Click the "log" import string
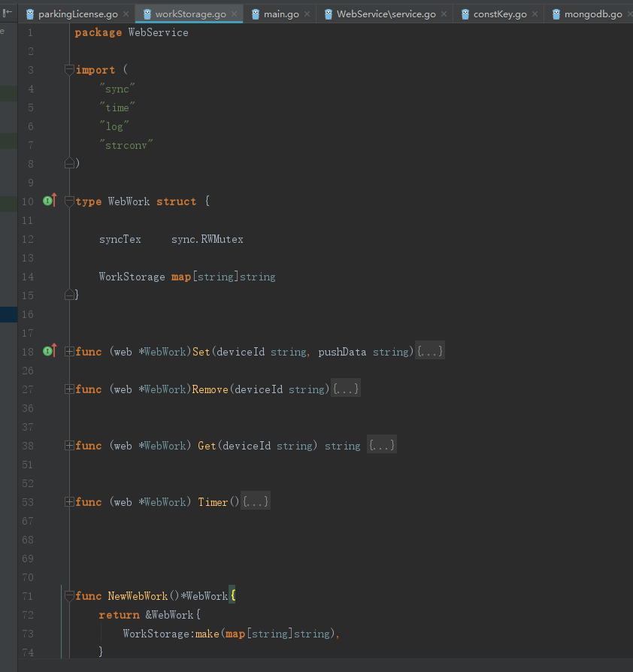Screen dimensions: 633x672 [x=114, y=126]
